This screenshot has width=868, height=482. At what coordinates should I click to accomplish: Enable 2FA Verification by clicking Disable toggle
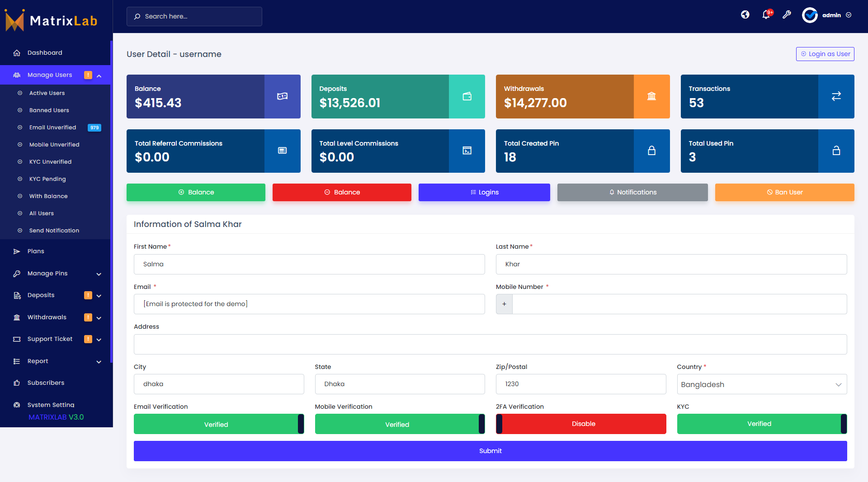coord(583,424)
